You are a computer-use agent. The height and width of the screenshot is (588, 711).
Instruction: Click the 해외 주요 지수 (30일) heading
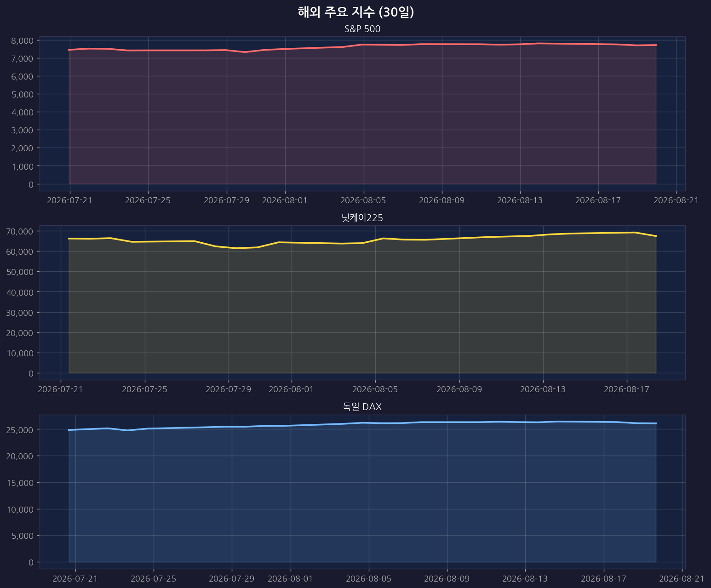tap(356, 12)
